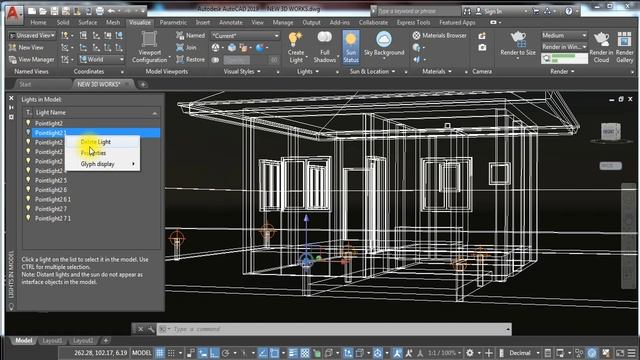Screen dimensions: 640x360
Task: Click the command line input field
Action: coord(334,329)
